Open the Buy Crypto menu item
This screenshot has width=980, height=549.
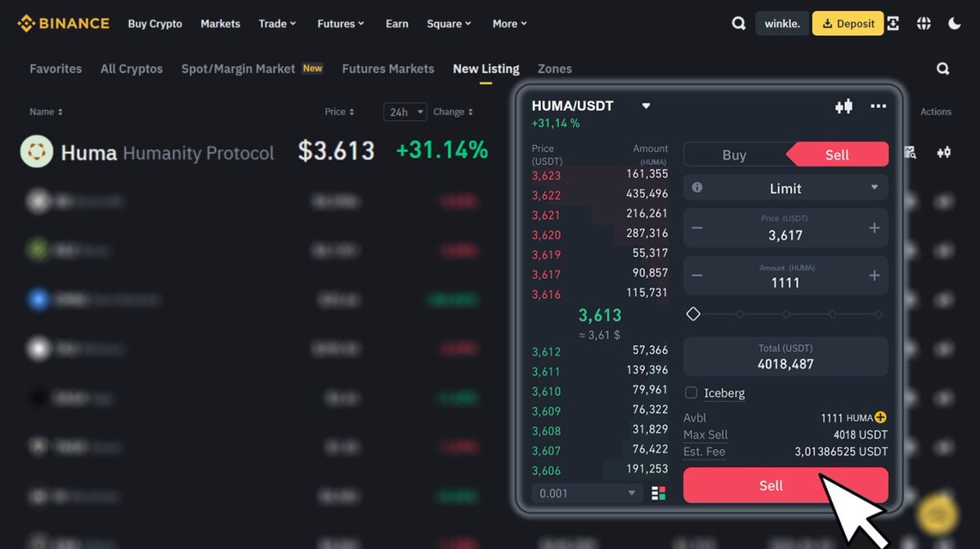click(155, 24)
